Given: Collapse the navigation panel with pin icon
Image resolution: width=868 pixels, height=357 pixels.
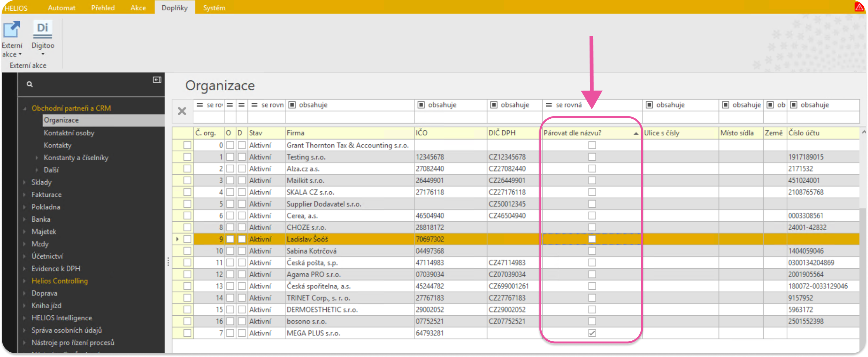Looking at the screenshot, I should tap(157, 80).
